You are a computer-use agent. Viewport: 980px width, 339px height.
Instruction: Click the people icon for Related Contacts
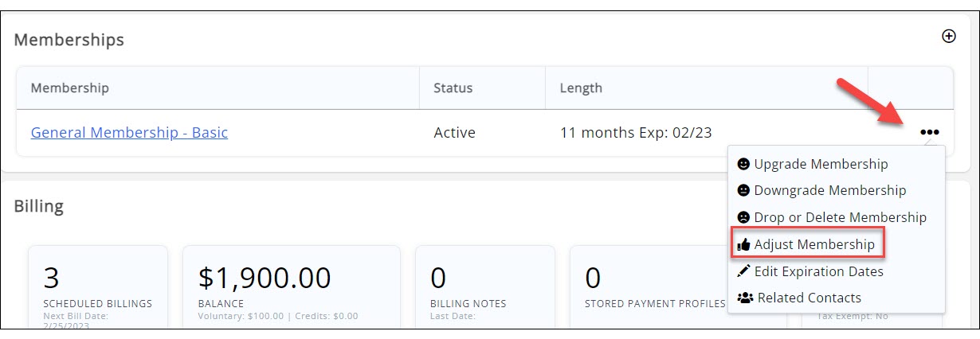coord(744,298)
